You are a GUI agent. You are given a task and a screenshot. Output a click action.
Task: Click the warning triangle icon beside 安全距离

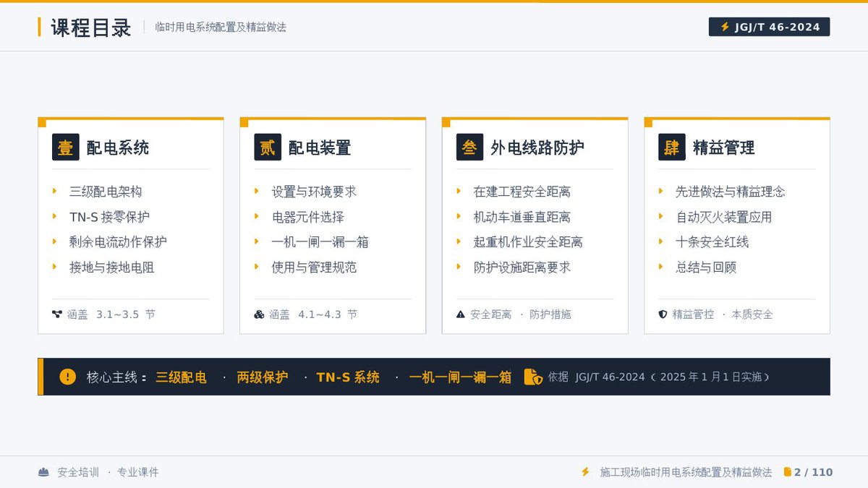pyautogui.click(x=461, y=314)
